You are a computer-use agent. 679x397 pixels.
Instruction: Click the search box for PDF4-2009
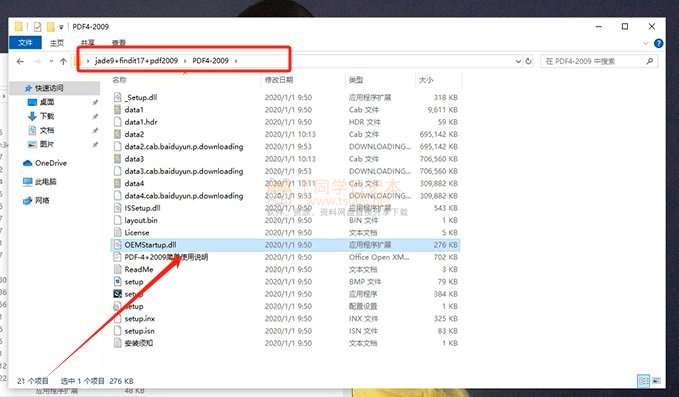click(594, 61)
